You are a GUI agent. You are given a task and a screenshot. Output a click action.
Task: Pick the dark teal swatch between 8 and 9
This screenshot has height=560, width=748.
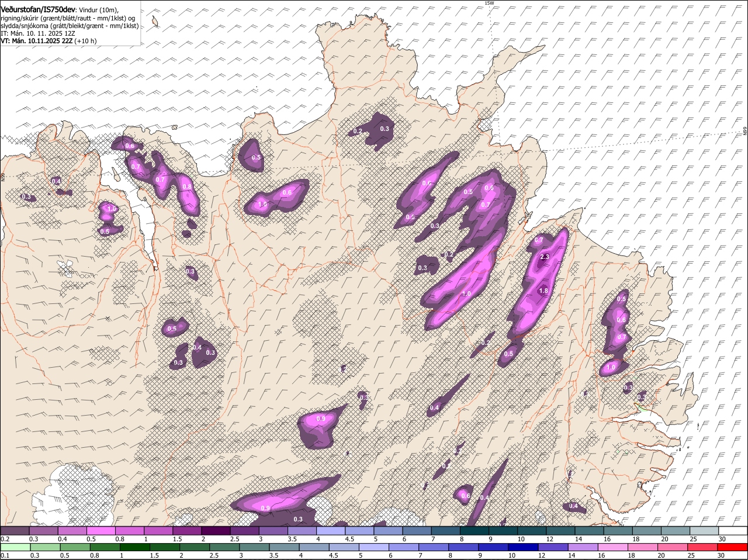point(475,531)
